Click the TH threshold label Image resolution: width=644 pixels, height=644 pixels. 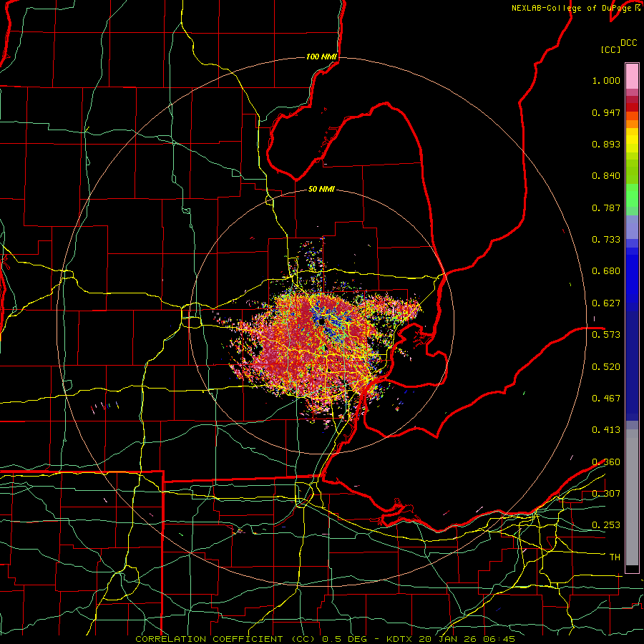615,557
